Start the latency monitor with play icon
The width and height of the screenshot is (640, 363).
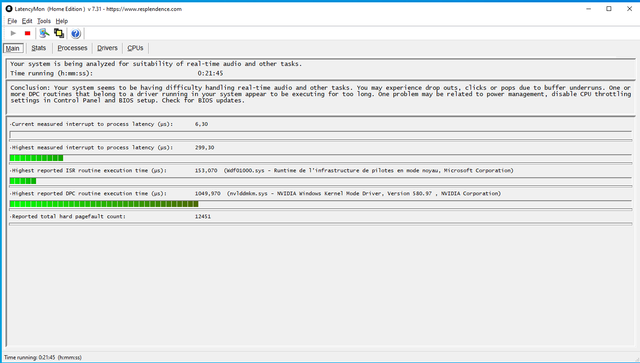(13, 33)
